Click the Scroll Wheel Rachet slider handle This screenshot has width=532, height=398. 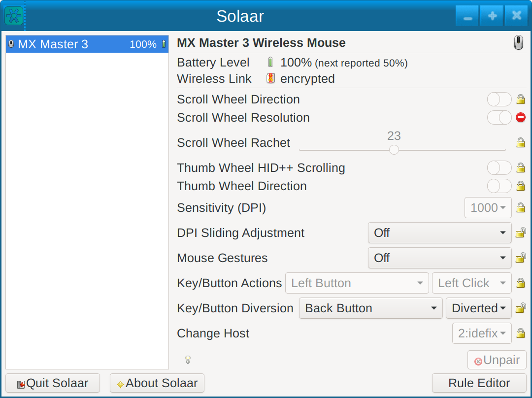(394, 150)
